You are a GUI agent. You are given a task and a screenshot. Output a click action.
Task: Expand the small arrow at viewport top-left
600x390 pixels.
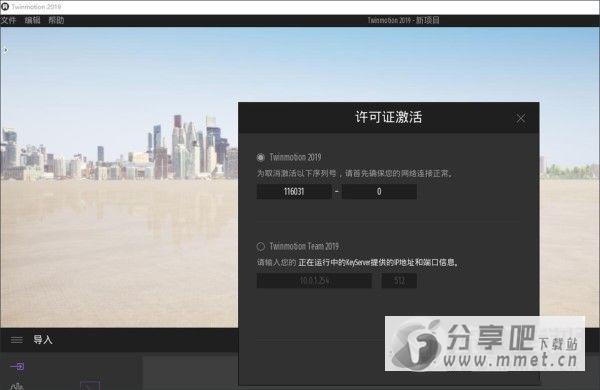pos(5,50)
